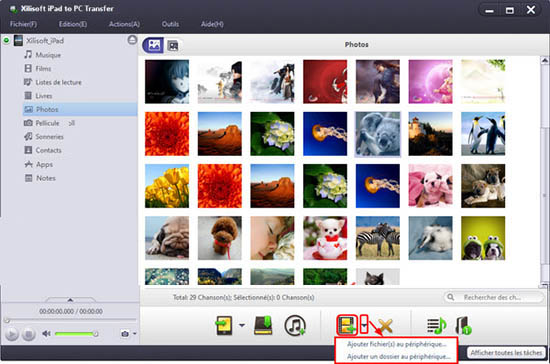Viewport: 550px width, 364px height.
Task: Expand the copy to device dropdown arrow
Action: pos(242,325)
